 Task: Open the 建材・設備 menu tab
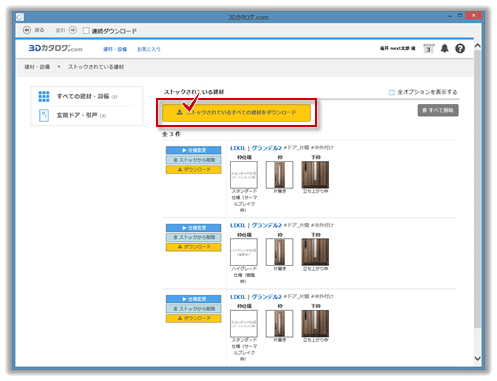tap(115, 49)
